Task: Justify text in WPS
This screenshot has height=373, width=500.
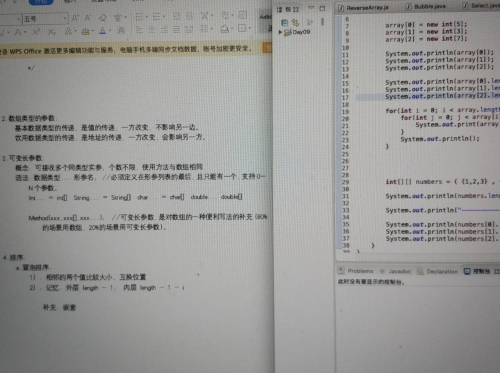Action: [x=176, y=30]
